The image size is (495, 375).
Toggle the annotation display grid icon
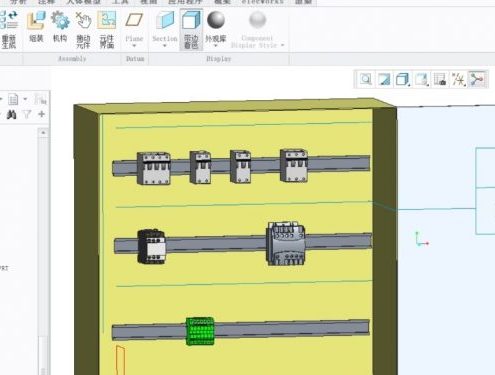(x=440, y=79)
